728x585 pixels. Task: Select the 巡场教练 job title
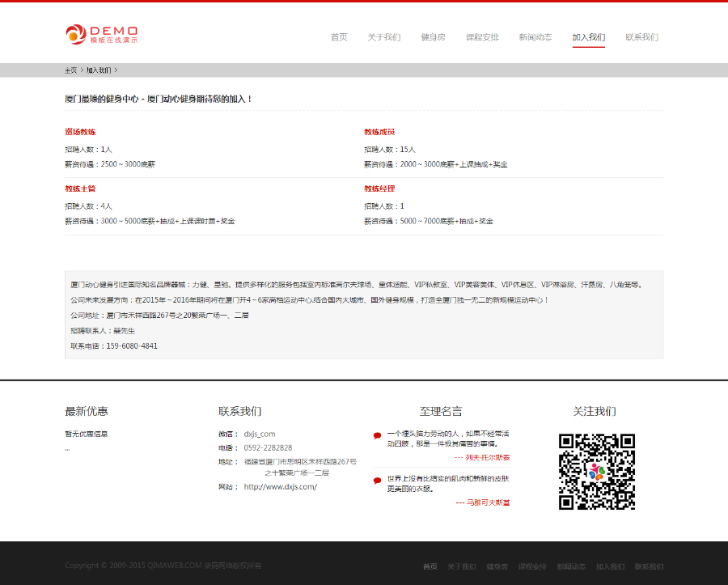[80, 132]
